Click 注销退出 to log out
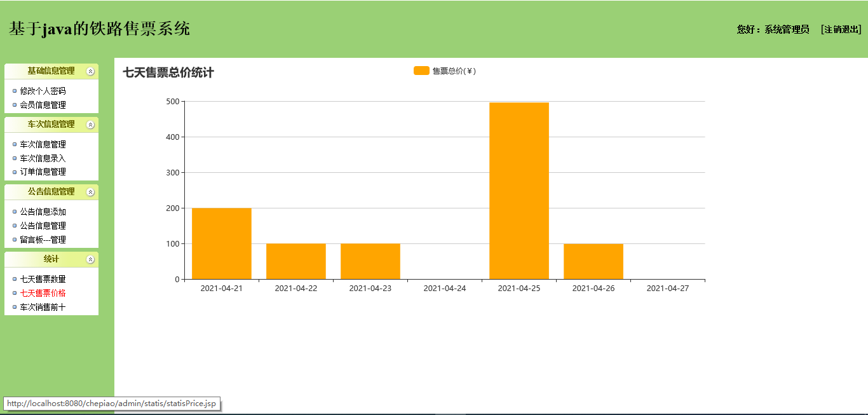This screenshot has width=868, height=415. [841, 29]
